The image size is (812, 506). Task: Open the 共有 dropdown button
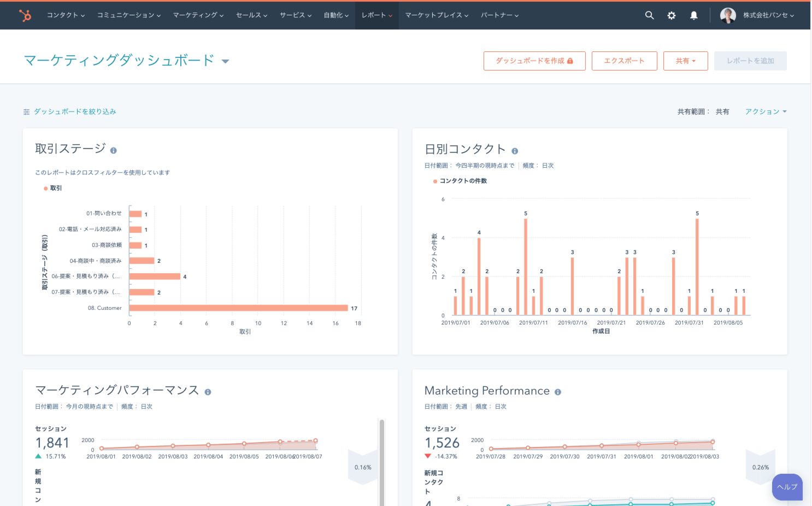(685, 61)
